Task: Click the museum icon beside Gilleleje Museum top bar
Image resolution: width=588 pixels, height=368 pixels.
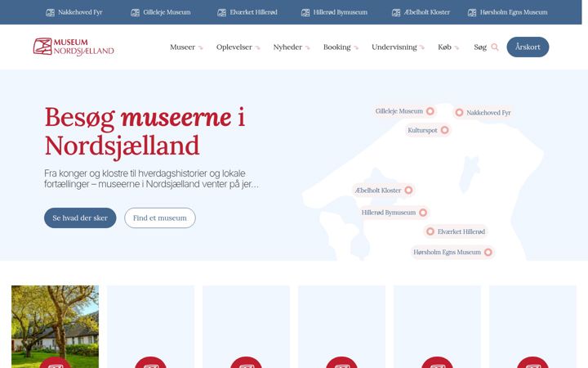Action: [x=135, y=12]
